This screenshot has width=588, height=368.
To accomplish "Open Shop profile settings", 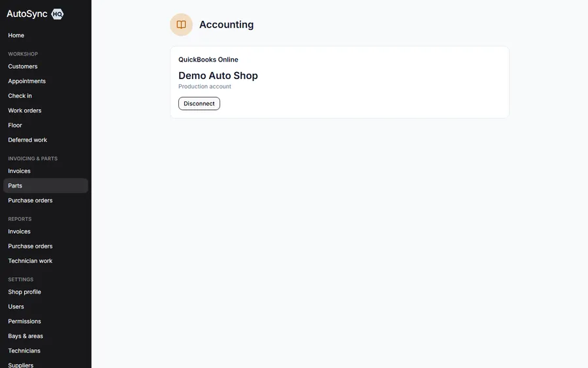I will point(24,292).
